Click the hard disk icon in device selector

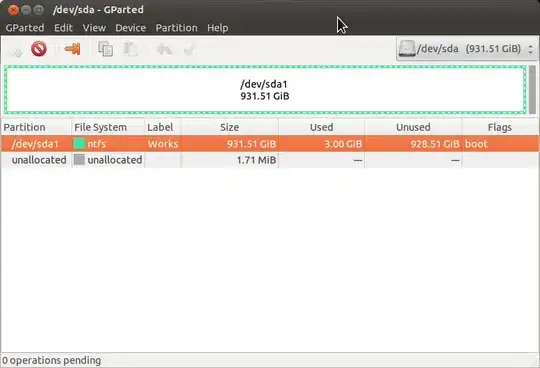(x=407, y=49)
